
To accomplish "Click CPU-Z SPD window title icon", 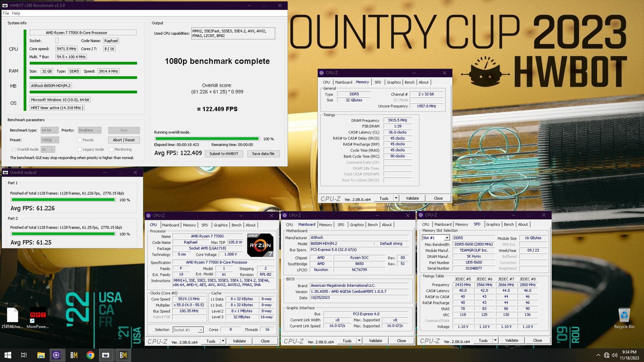I will click(x=421, y=215).
